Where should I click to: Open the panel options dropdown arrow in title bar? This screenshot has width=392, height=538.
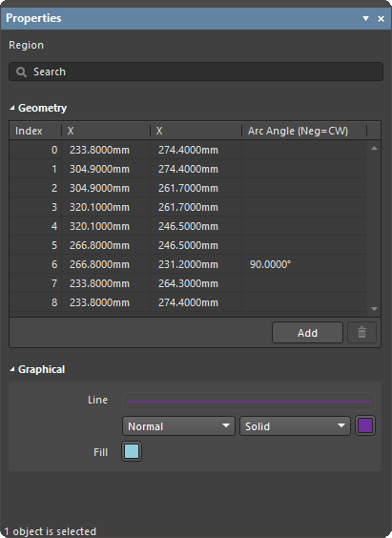click(x=365, y=18)
